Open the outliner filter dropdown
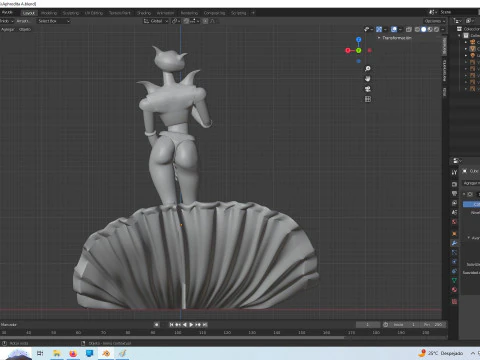Viewport: 480px width, 360px height. tap(469, 21)
